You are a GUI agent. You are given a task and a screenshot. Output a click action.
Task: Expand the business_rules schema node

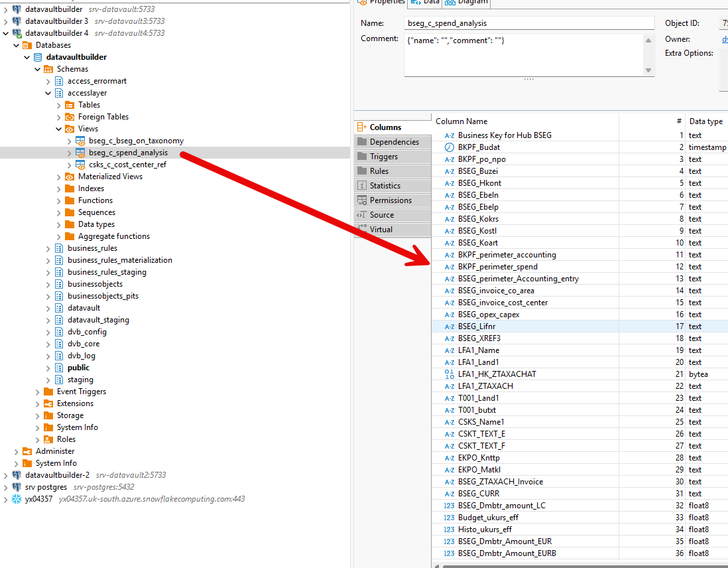[48, 248]
